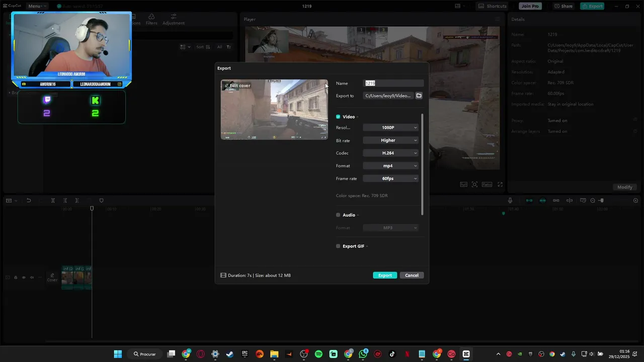Click the timeline microphone record icon

(510, 201)
